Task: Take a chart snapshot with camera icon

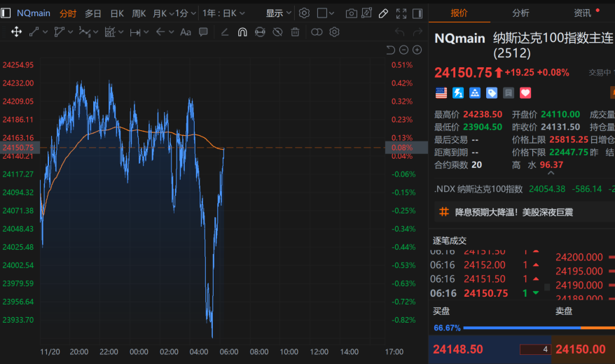Action: coord(351,14)
